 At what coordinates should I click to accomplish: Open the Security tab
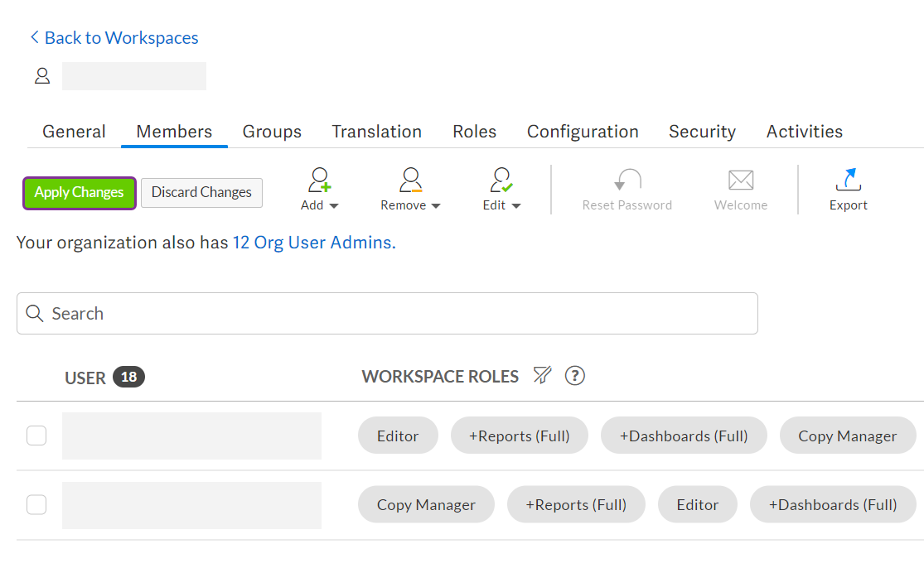(x=702, y=131)
